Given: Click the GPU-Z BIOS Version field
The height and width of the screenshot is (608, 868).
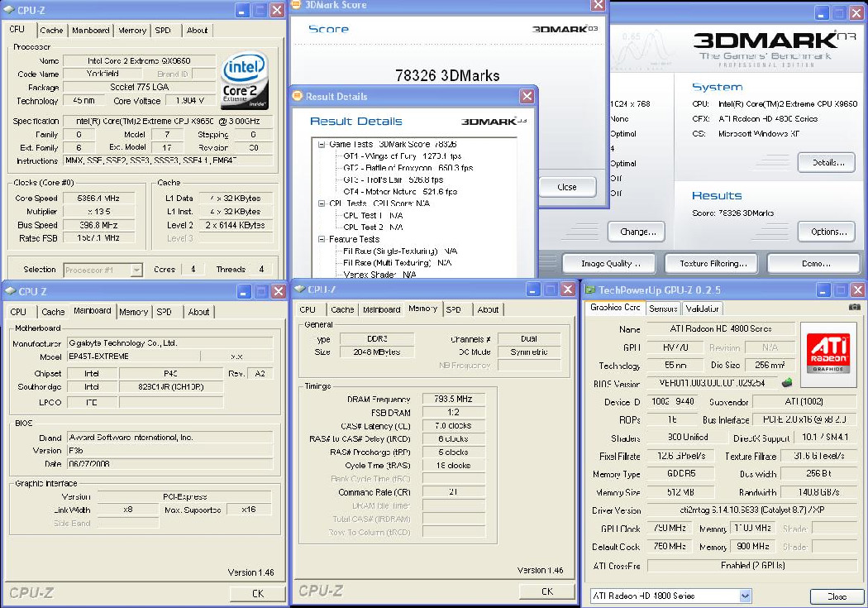Looking at the screenshot, I should click(x=713, y=383).
